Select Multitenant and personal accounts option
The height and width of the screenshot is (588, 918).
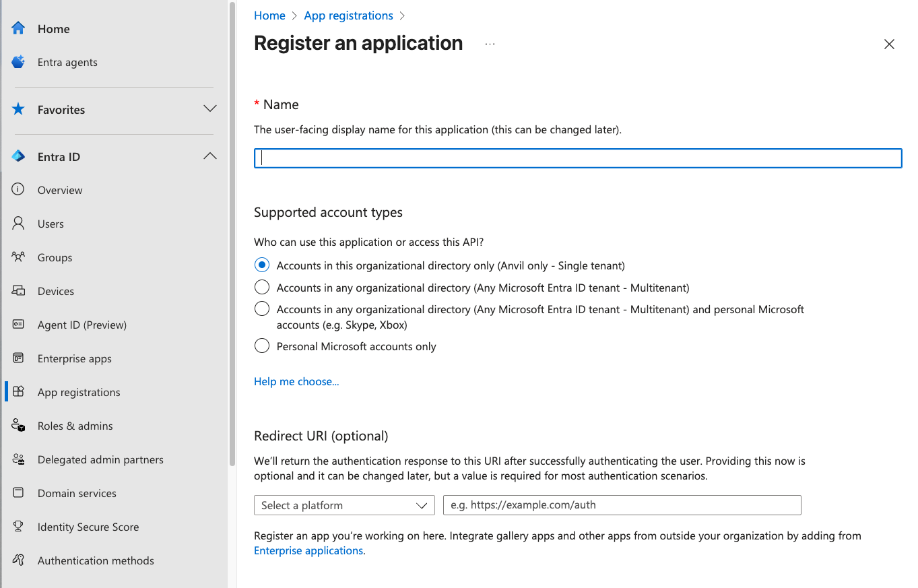tap(262, 308)
